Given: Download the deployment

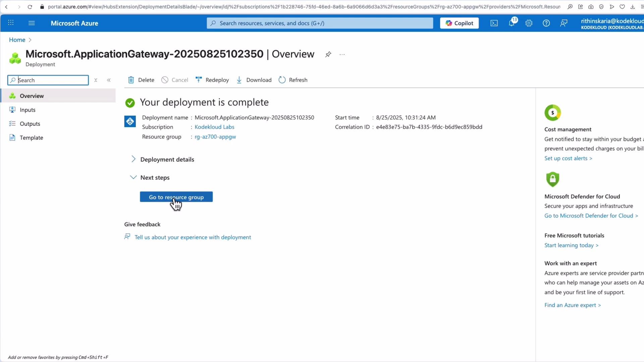Looking at the screenshot, I should pyautogui.click(x=254, y=80).
